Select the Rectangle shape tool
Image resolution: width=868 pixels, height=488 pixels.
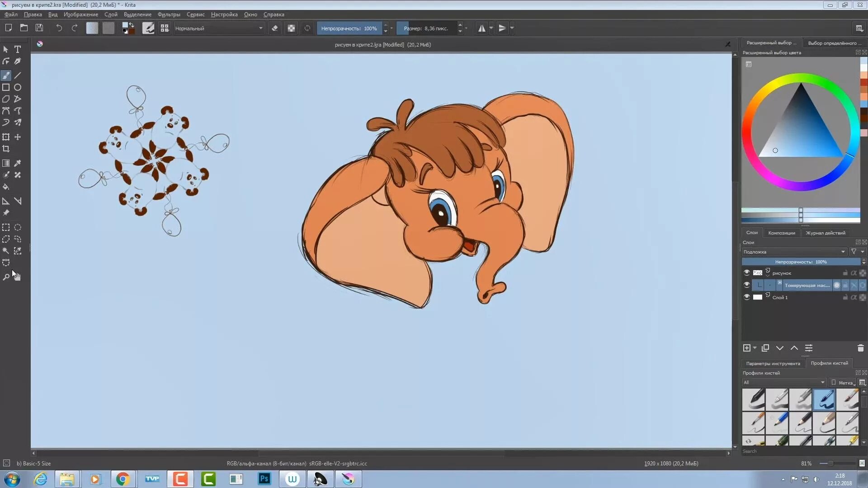tap(6, 87)
